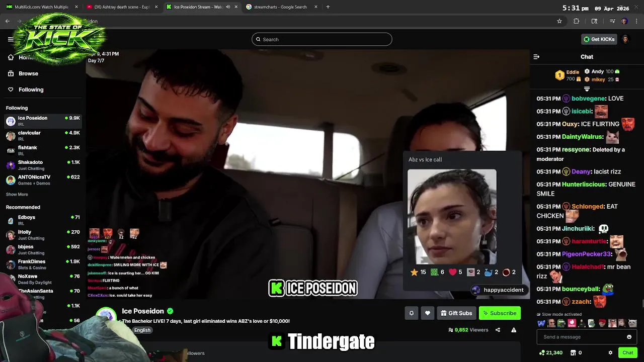Screen dimensions: 644x362
Task: Click username PigeonPecker33 in chat
Action: point(586,254)
